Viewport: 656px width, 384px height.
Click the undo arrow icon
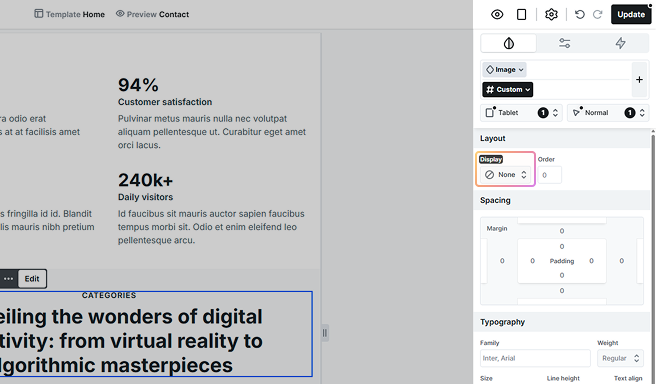579,15
